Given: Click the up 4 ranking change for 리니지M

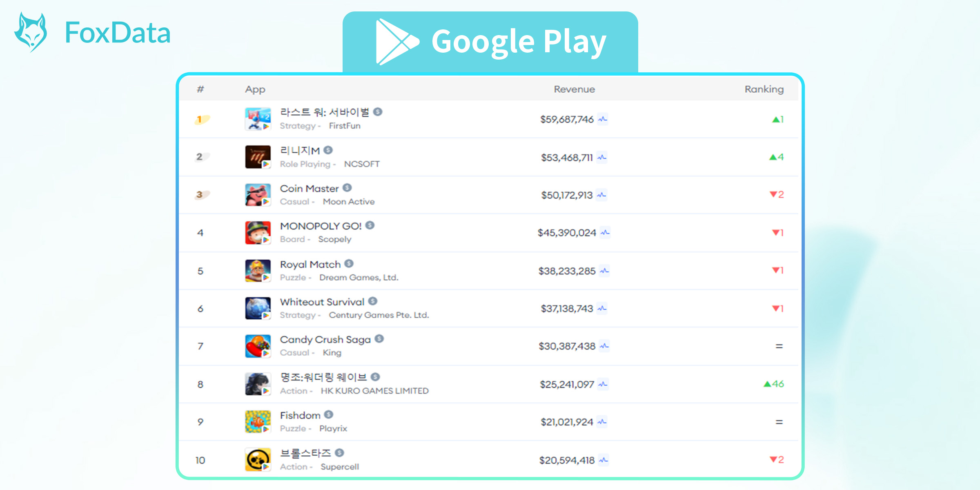Looking at the screenshot, I should click(776, 157).
